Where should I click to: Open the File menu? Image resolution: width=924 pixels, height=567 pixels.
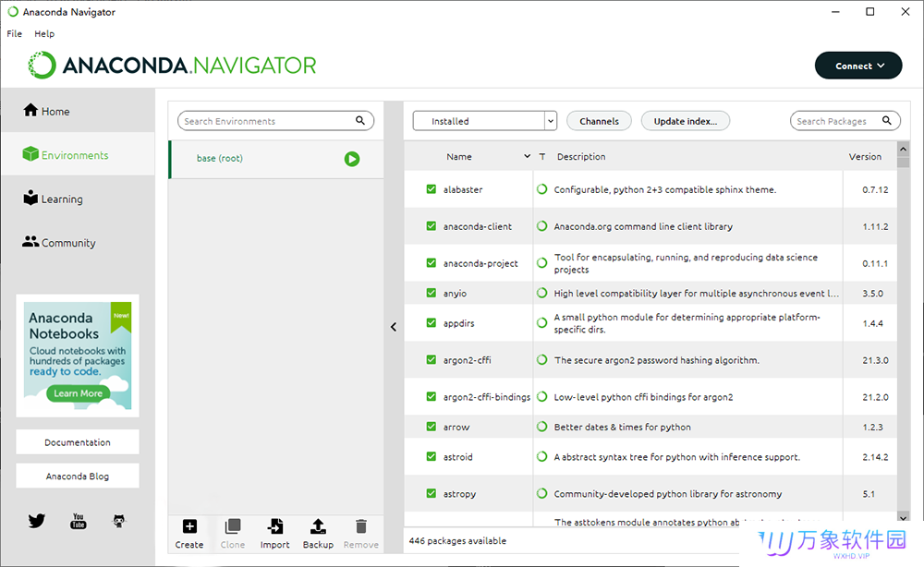[x=14, y=33]
